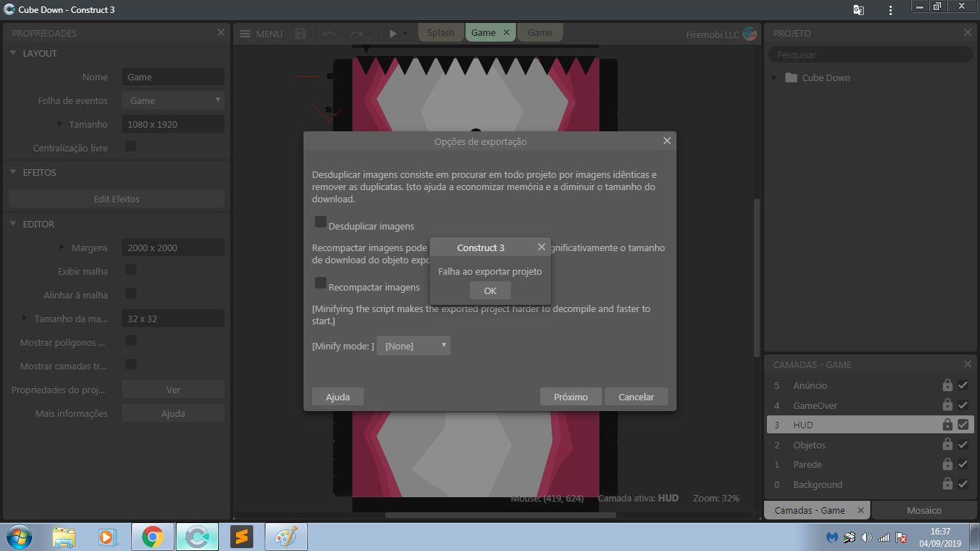980x551 pixels.
Task: Open Folha de eventos dropdown
Action: click(173, 100)
